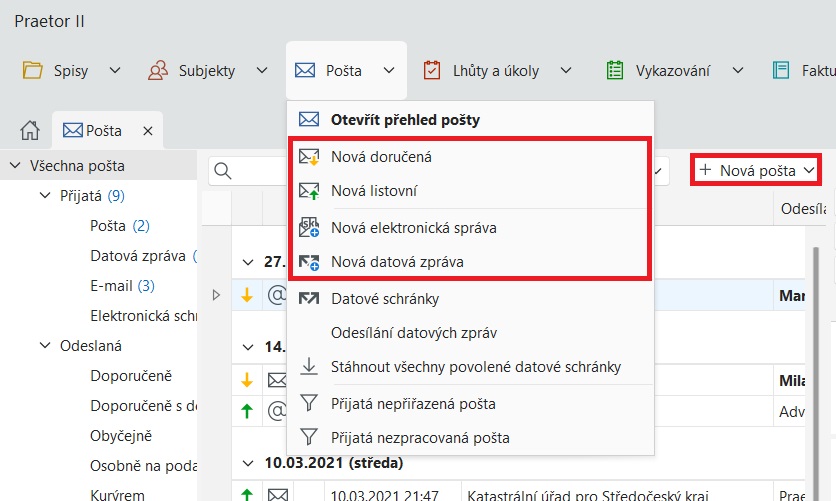836x501 pixels.
Task: Select E-mail folder in tree
Action: [x=112, y=285]
